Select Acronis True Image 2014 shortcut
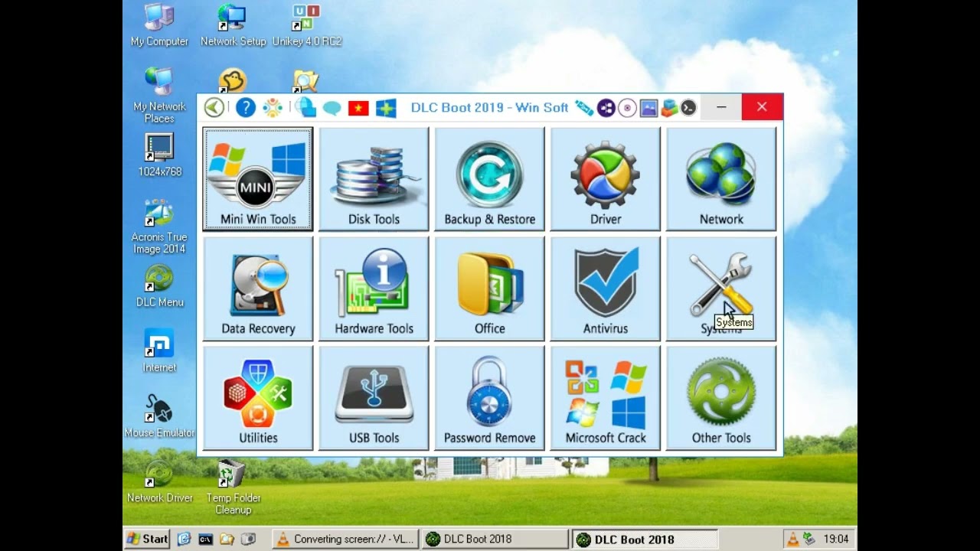Screen dimensions: 980x551 [x=159, y=227]
